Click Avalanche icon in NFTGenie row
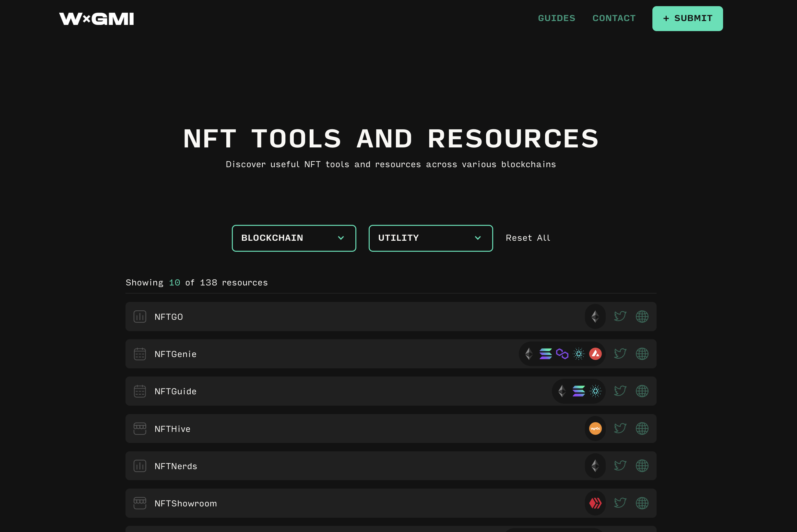This screenshot has width=797, height=532. click(x=595, y=354)
